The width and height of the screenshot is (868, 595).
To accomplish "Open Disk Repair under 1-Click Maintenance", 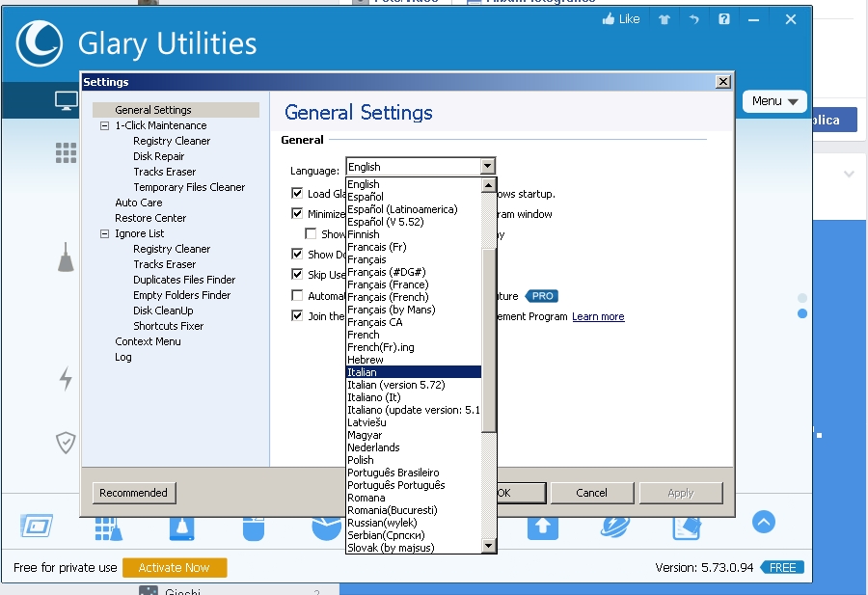I will [x=159, y=156].
